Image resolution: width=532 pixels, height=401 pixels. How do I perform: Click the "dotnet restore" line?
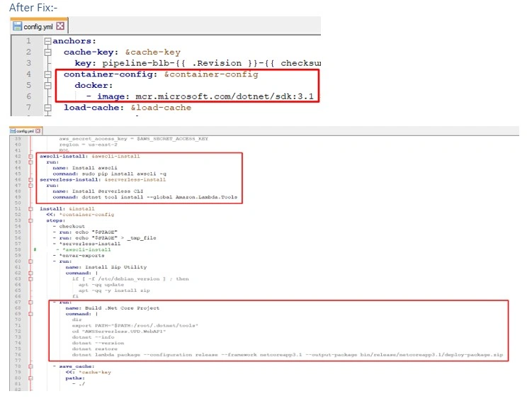click(95, 349)
